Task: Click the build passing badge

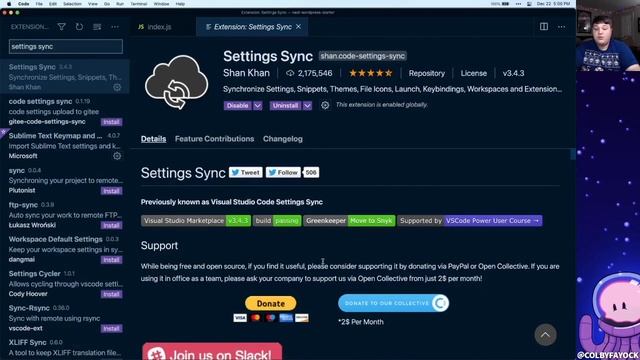Action: [x=277, y=221]
